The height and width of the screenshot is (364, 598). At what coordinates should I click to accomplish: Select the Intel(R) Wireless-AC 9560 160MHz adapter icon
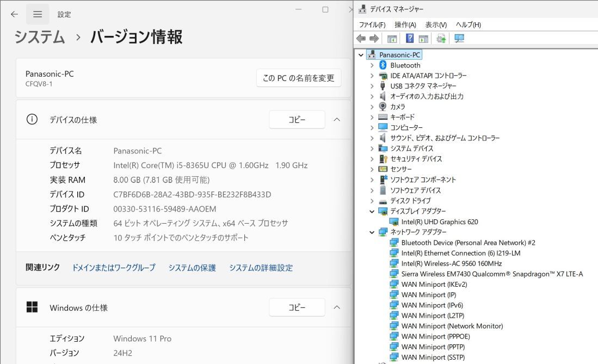(x=394, y=263)
